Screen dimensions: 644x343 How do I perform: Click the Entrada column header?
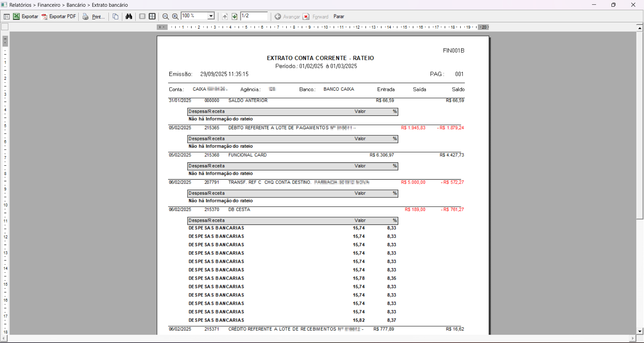click(x=386, y=89)
